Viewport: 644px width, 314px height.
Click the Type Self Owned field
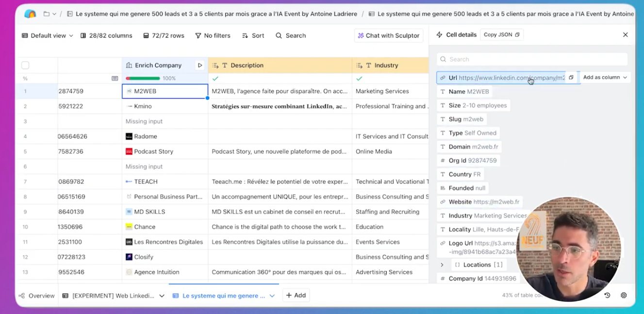click(x=468, y=133)
